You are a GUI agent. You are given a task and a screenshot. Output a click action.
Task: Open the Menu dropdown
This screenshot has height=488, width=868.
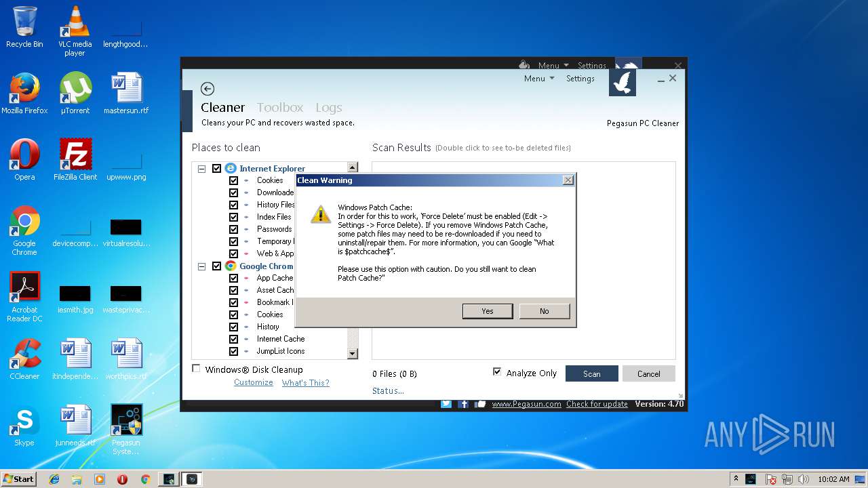click(539, 79)
